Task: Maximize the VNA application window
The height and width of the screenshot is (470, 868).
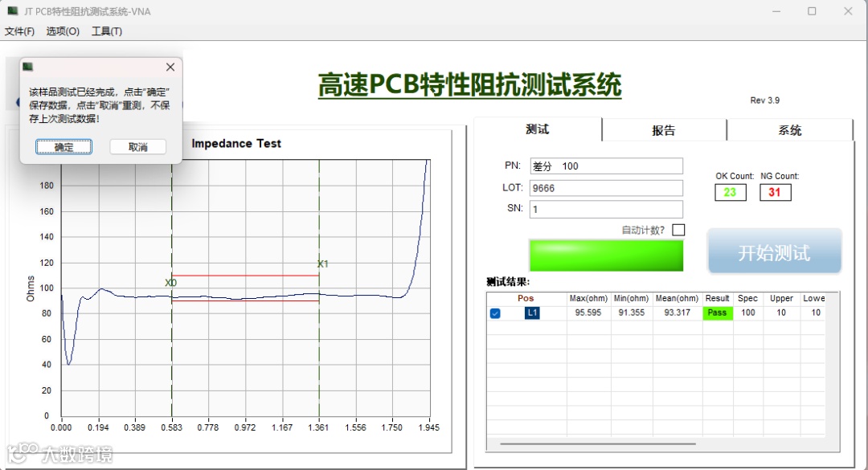Action: pyautogui.click(x=812, y=11)
